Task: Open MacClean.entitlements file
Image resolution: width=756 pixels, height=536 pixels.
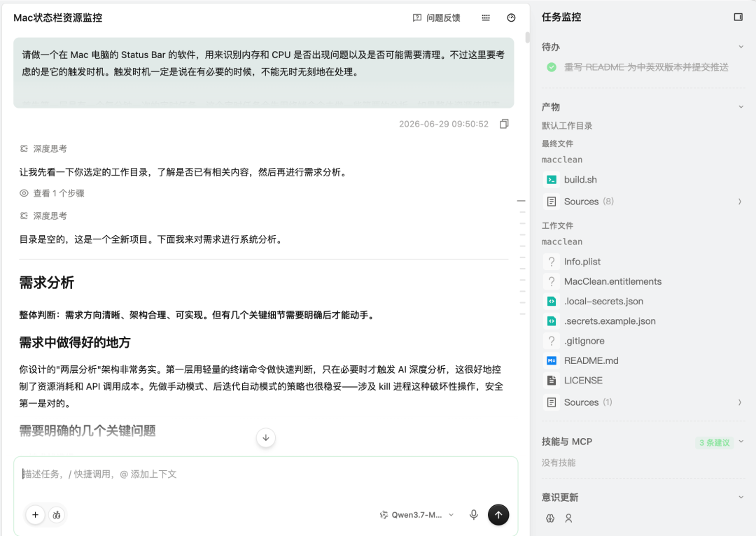Action: pos(612,281)
